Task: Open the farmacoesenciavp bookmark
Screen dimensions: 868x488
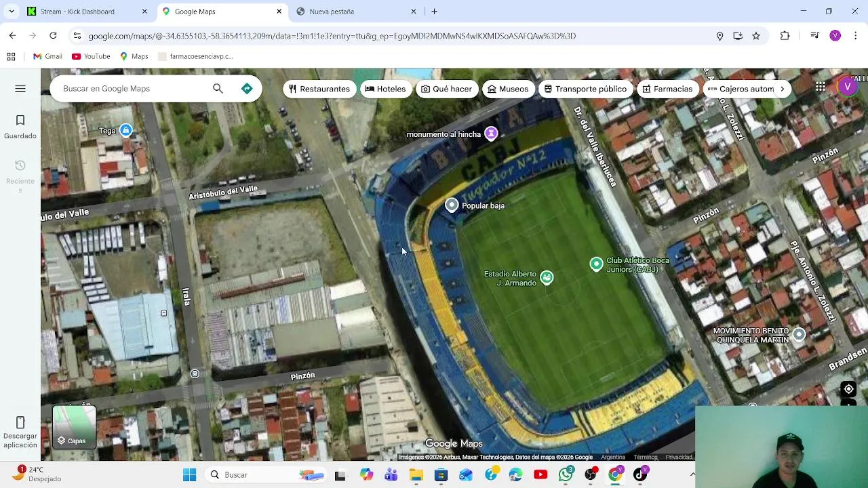Action: pos(195,56)
